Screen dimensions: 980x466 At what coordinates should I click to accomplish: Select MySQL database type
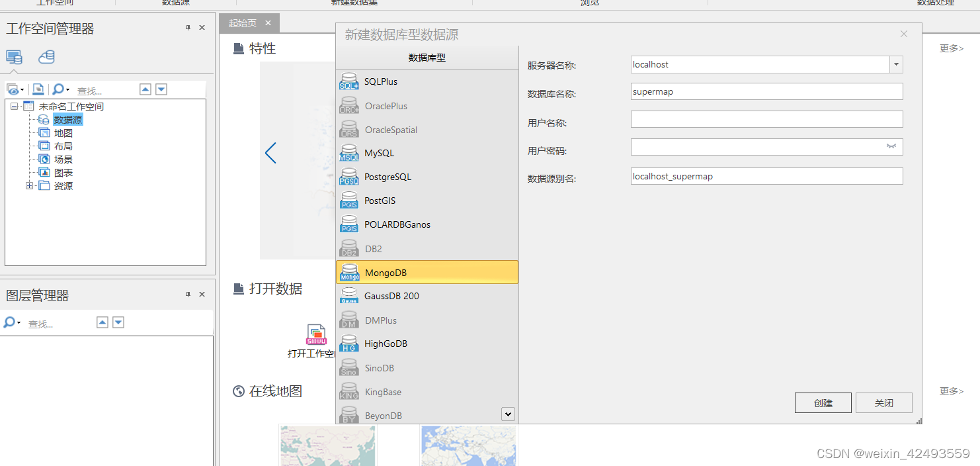[427, 153]
